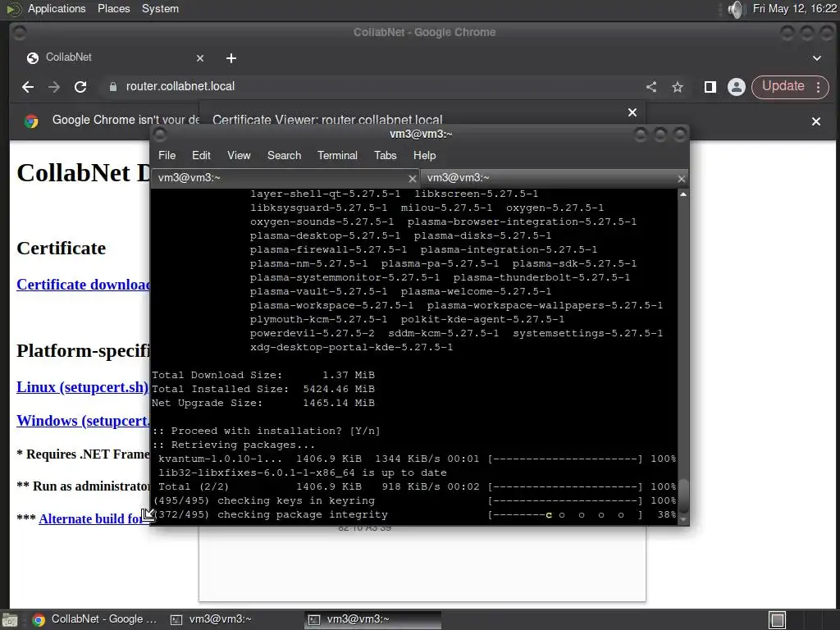
Task: Click the clock showing Fri May 12
Action: (x=794, y=8)
